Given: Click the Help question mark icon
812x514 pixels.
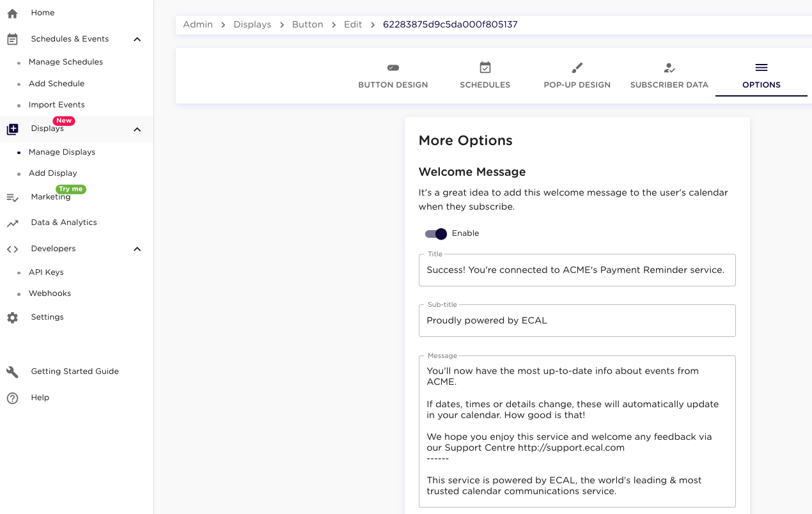Looking at the screenshot, I should (x=12, y=398).
